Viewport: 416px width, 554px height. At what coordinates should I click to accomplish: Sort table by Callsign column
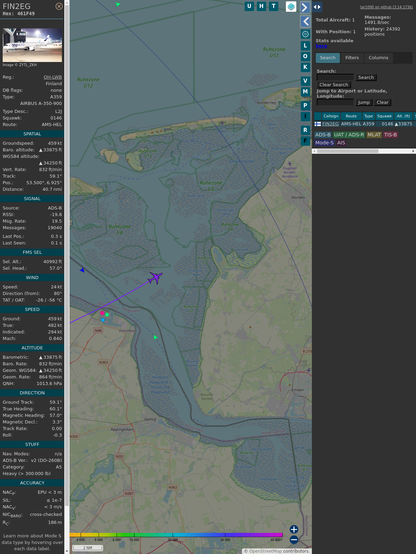point(331,116)
